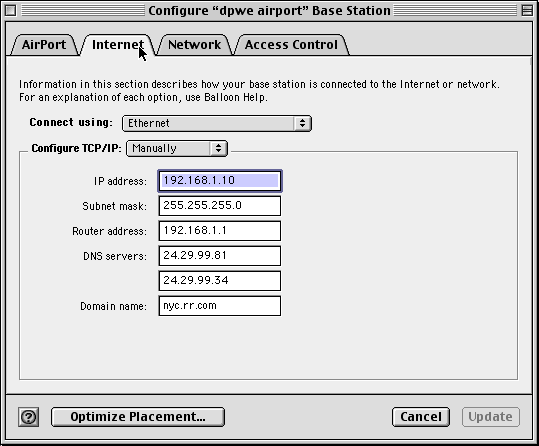Cancel the base station configuration
Viewport: 539px width, 446px height.
(421, 417)
